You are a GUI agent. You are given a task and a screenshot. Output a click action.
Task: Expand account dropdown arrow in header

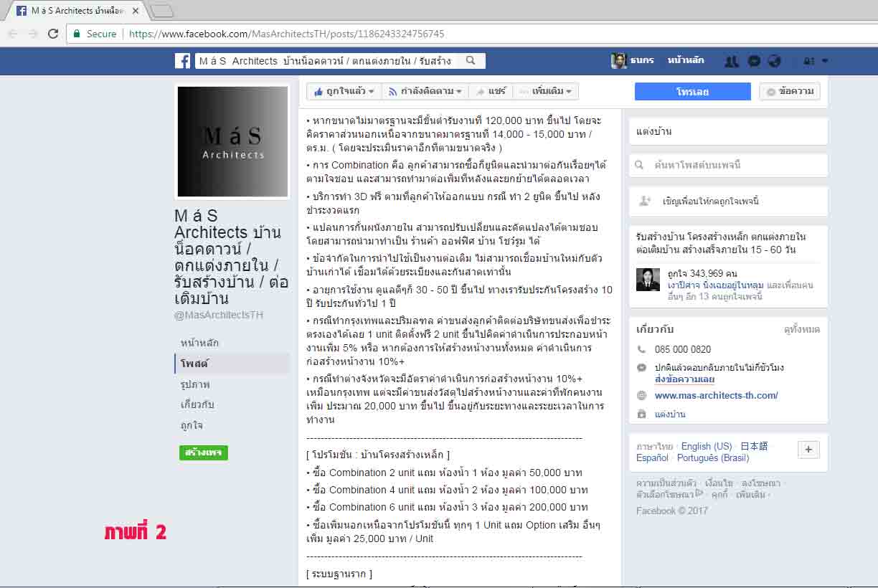(825, 62)
